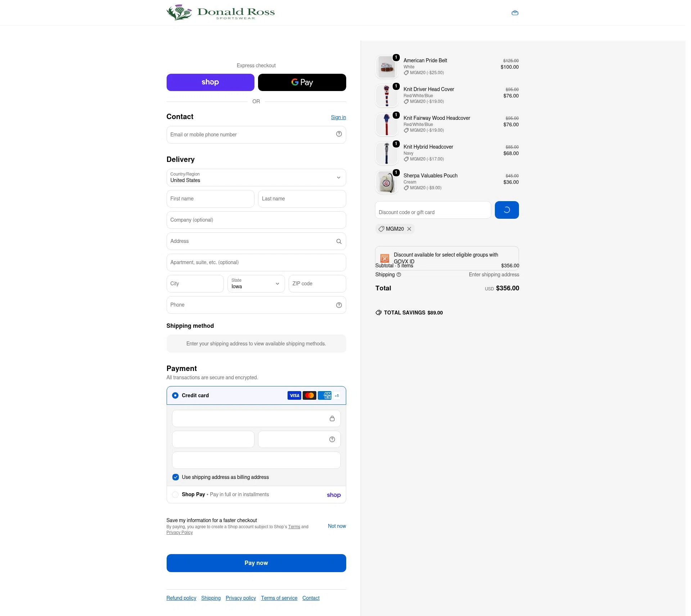The image size is (691, 616).
Task: Click the GOVX ID discount icon
Action: click(x=385, y=258)
